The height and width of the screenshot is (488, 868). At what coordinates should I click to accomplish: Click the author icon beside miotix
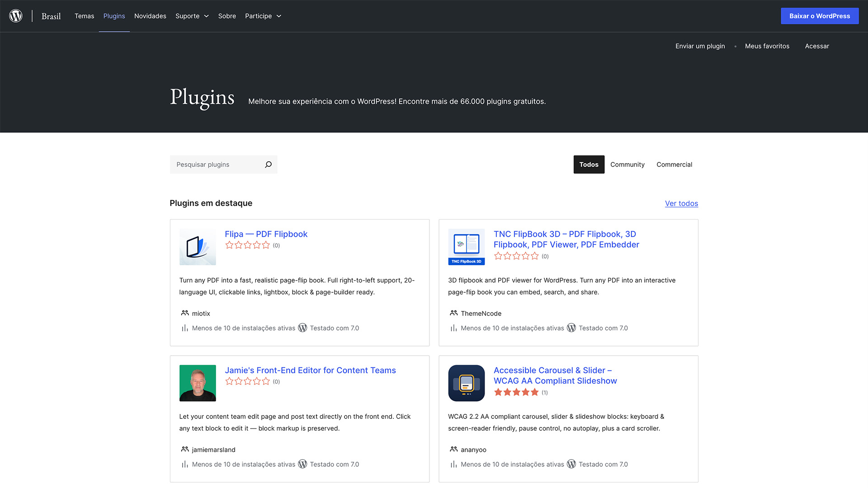coord(185,313)
